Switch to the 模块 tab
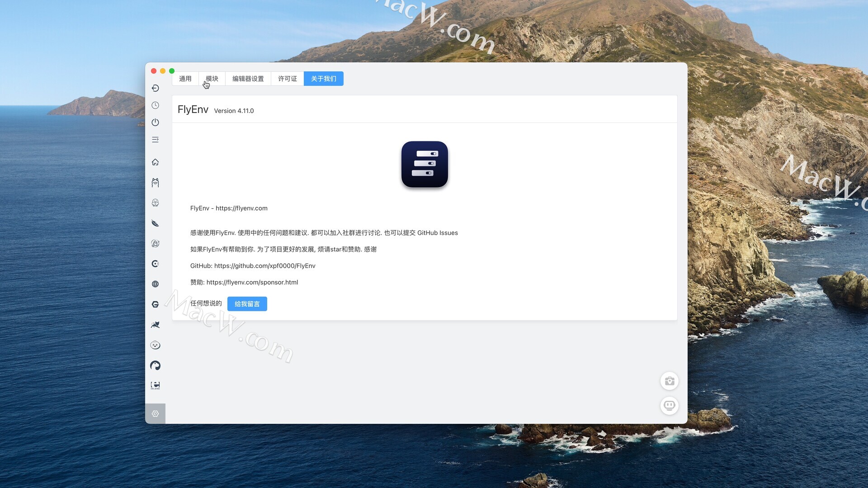This screenshot has height=488, width=868. (x=212, y=79)
